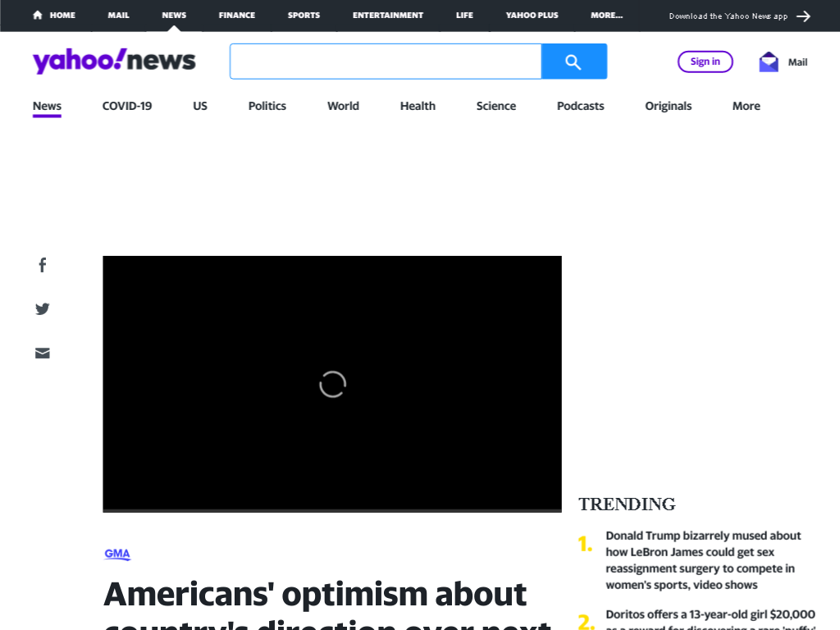This screenshot has width=840, height=630.
Task: Open the purple Mail envelope icon
Action: [x=768, y=62]
